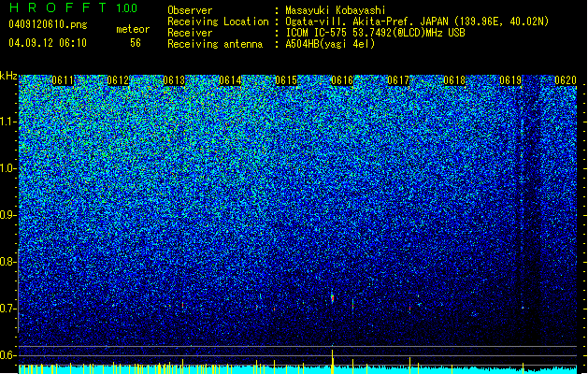Image resolution: width=588 pixels, height=374 pixels.
Task: Click the kHz unit label
Action: [8, 76]
